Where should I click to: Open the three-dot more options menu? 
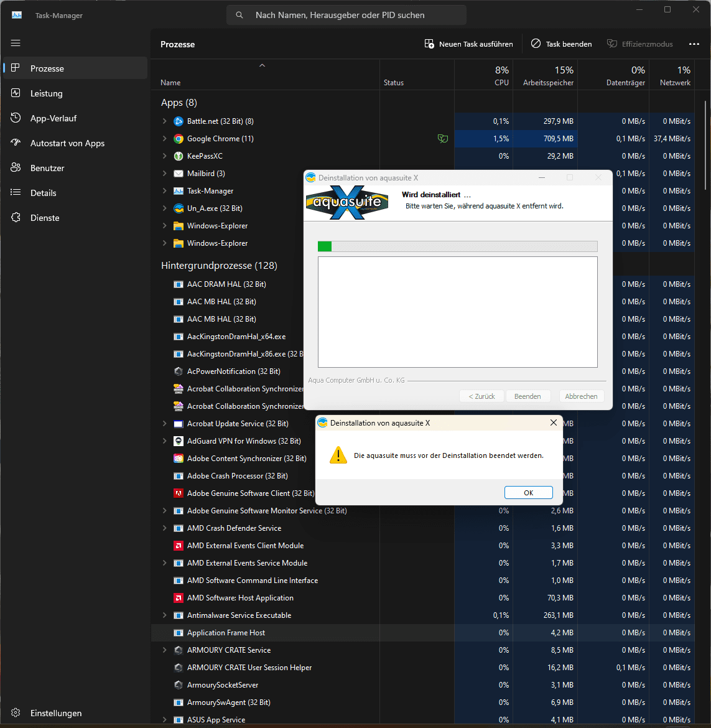pos(694,44)
